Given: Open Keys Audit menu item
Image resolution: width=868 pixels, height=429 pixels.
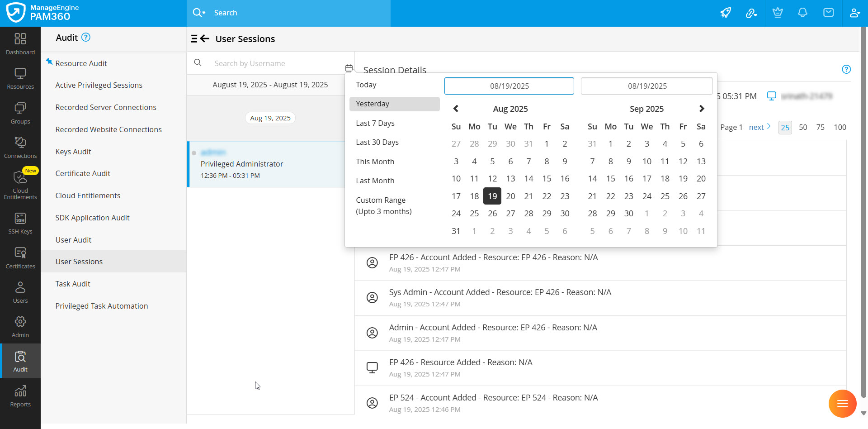Looking at the screenshot, I should (x=73, y=152).
